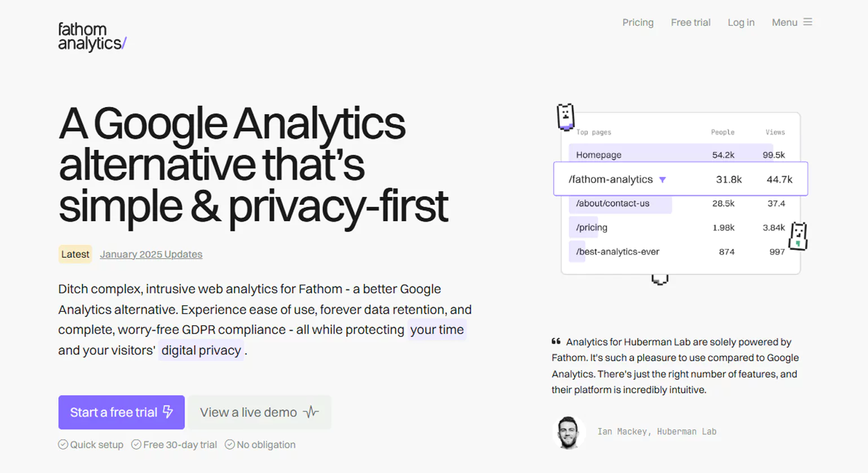This screenshot has height=473, width=868.
Task: Click Ian Mackey's profile photo
Action: tap(568, 432)
